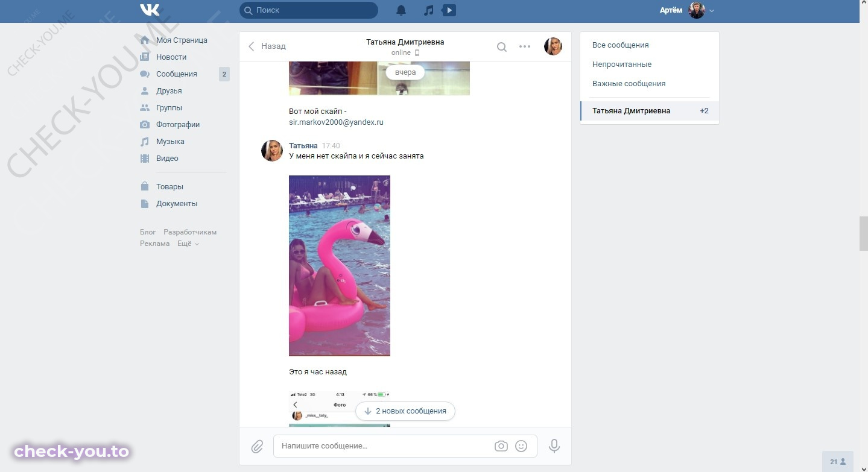
Task: Open the conversation actions three-dot menu
Action: coord(525,46)
